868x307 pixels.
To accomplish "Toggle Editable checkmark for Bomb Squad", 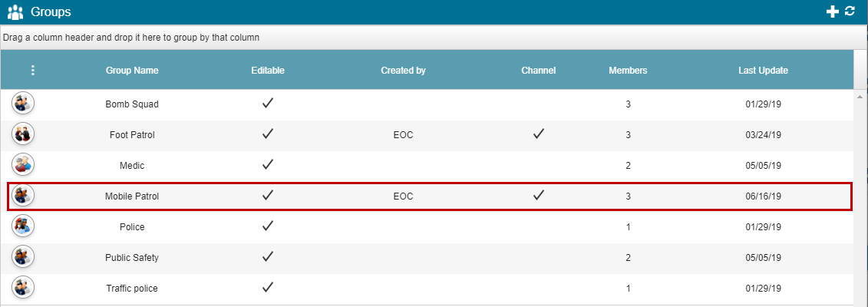I will 268,103.
